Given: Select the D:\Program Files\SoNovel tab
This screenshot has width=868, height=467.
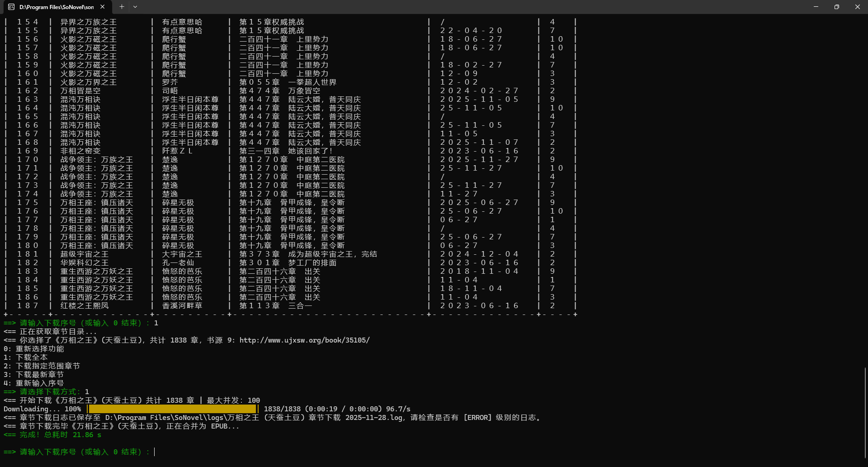Looking at the screenshot, I should 57,7.
